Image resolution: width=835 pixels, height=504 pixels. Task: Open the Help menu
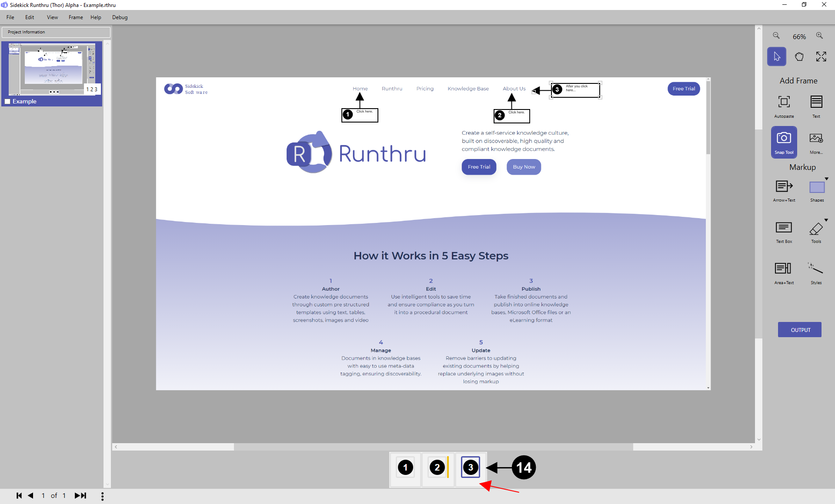click(96, 17)
